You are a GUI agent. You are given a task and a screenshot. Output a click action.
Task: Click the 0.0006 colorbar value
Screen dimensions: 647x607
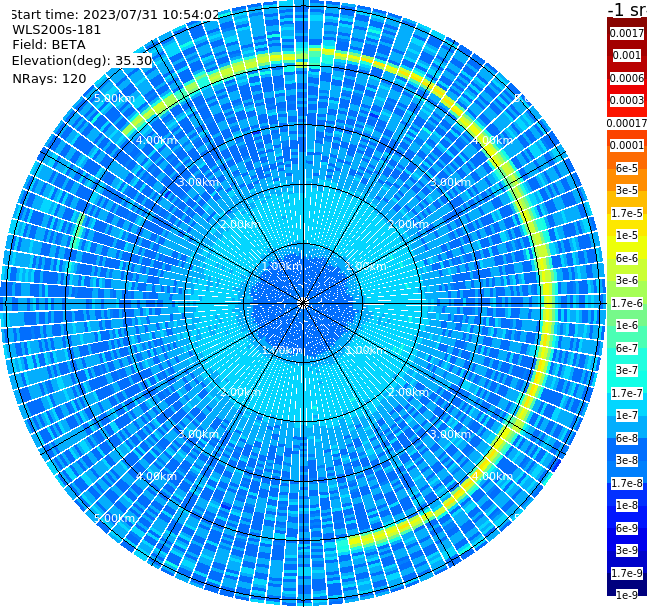(627, 78)
